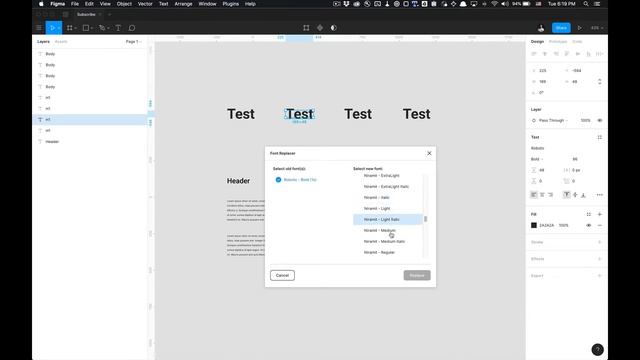Set text align right

point(550,195)
